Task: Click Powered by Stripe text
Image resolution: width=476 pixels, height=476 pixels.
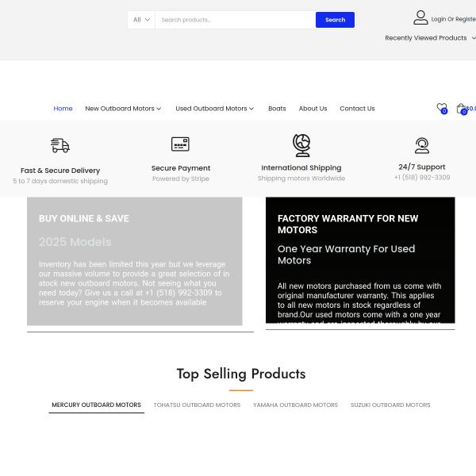Action: pyautogui.click(x=181, y=178)
